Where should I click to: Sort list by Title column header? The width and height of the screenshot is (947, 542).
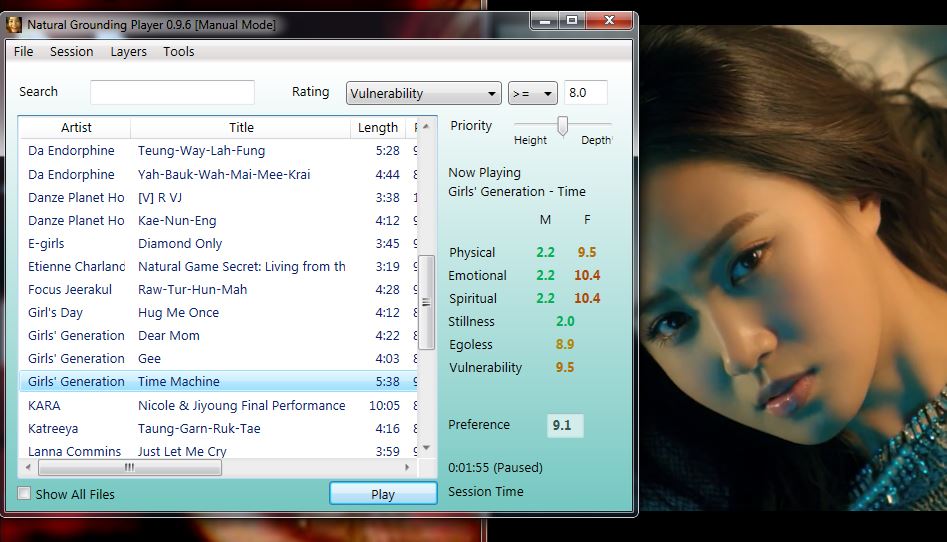241,127
